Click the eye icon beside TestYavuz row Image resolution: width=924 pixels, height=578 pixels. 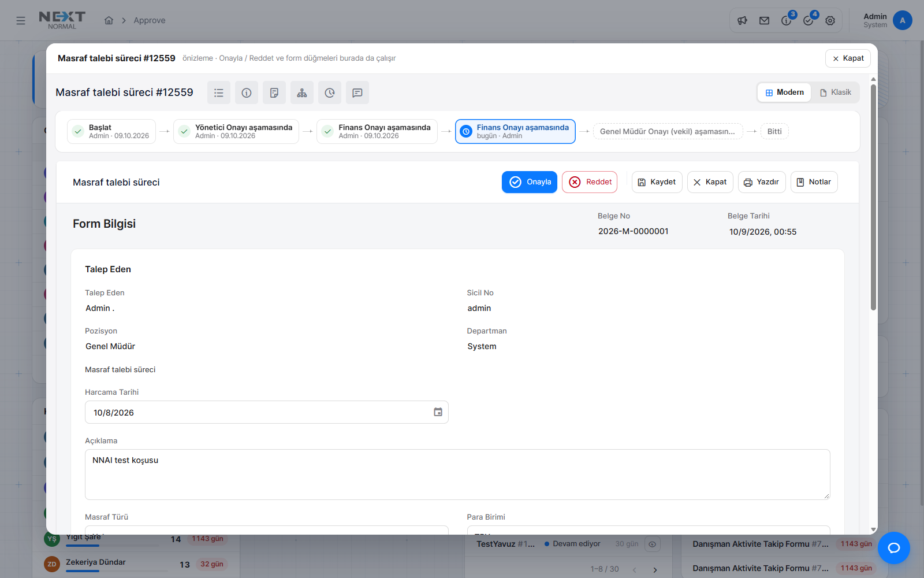(653, 544)
